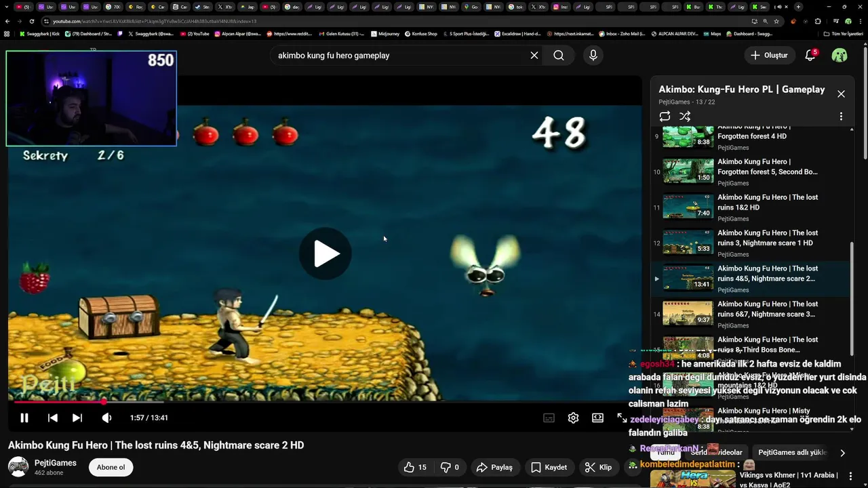Viewport: 868px width, 488px height.
Task: Run search with the magnifier button
Action: coord(559,56)
